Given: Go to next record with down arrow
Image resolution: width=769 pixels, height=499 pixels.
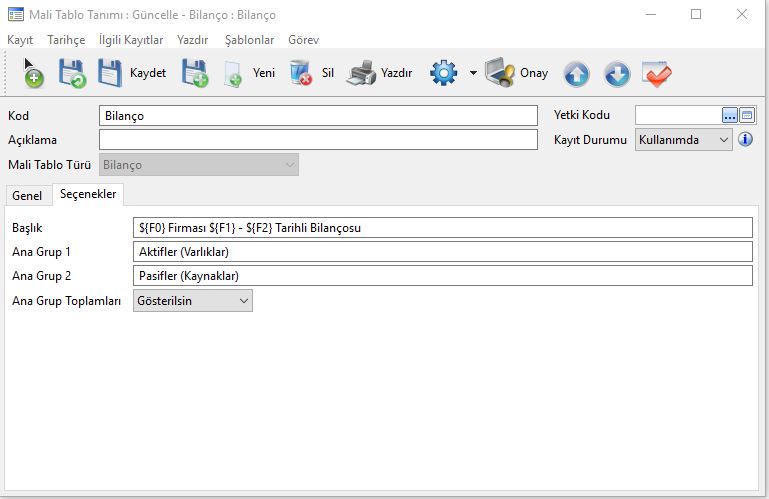Looking at the screenshot, I should pyautogui.click(x=617, y=74).
